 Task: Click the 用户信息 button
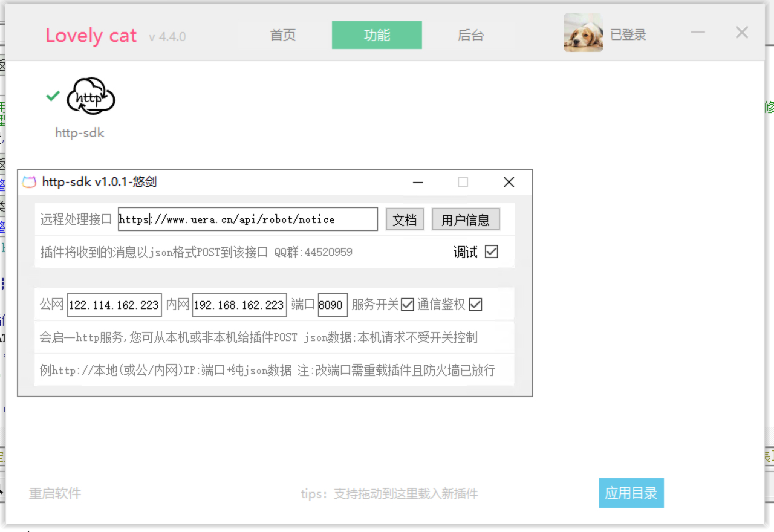tap(466, 219)
